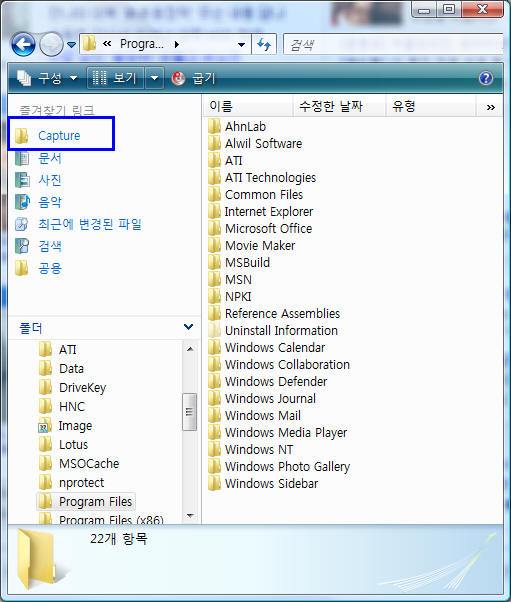Select MSOCache in the folder tree
Screen dimensions: 511x602
coord(79,463)
